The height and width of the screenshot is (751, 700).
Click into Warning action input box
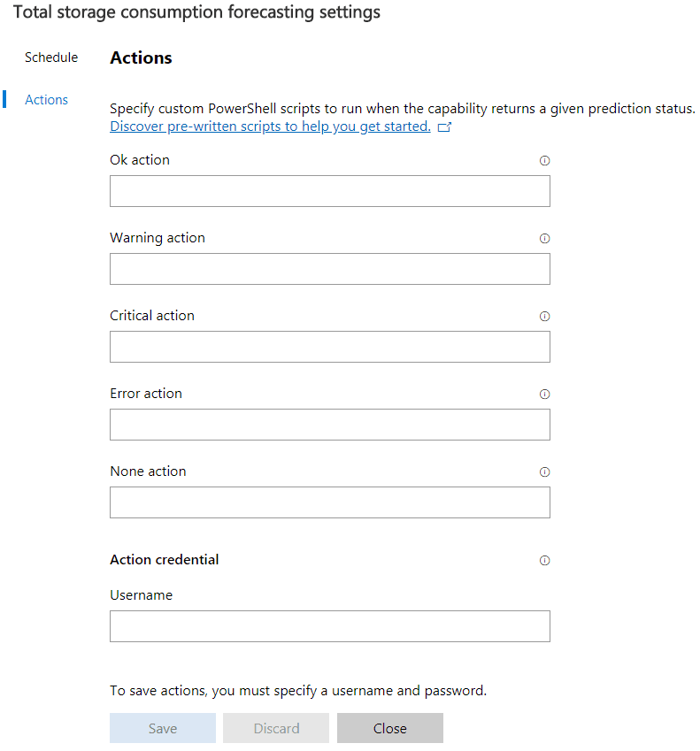tap(329, 269)
